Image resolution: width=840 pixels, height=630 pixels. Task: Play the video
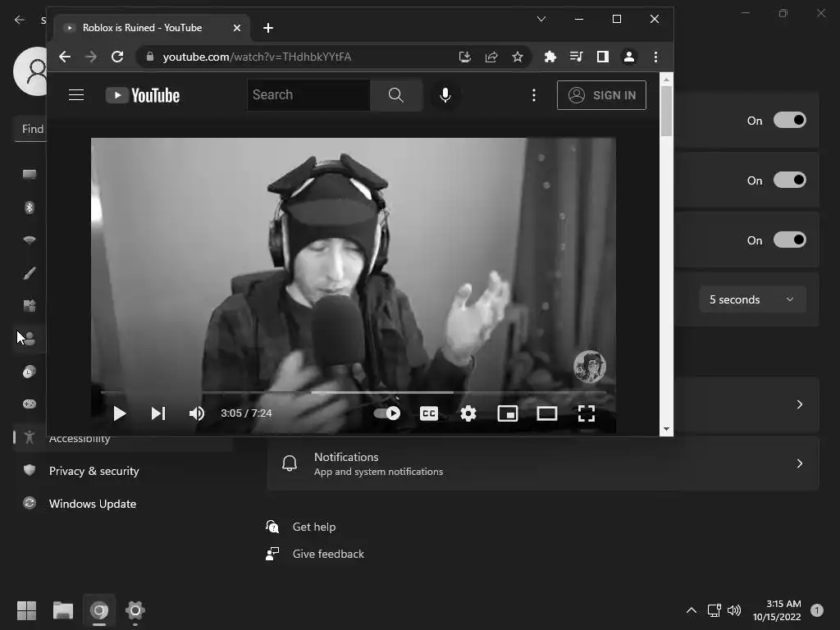[120, 413]
